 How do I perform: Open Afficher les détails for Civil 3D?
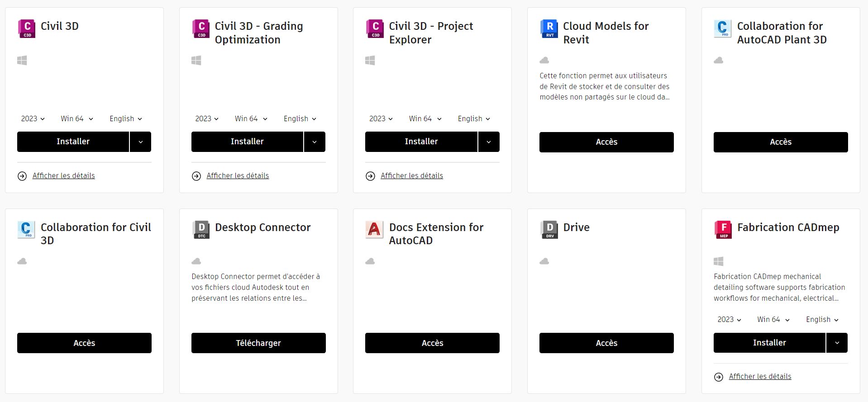(63, 175)
